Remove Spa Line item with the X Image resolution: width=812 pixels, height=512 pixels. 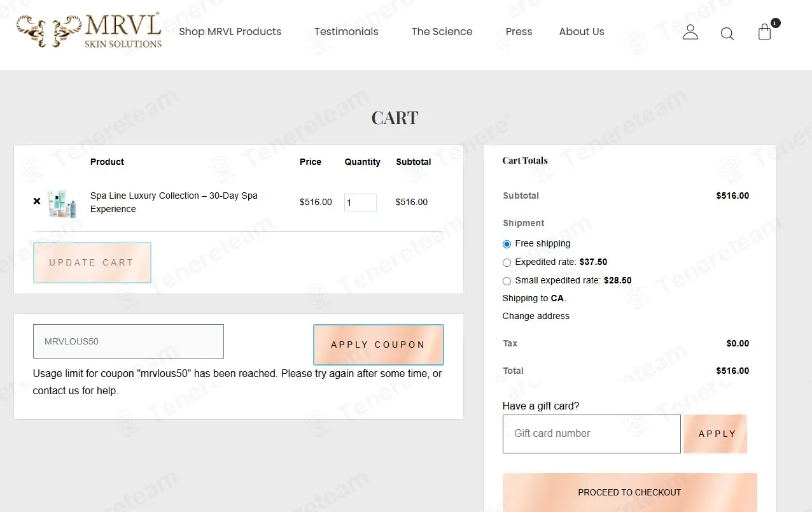point(37,201)
